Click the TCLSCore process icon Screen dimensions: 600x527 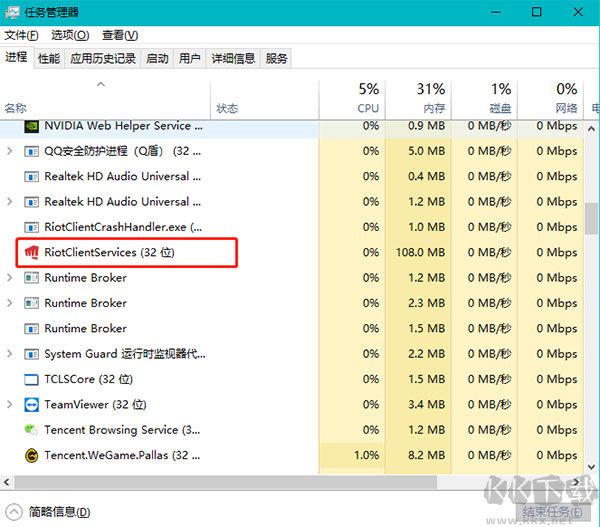tap(31, 380)
